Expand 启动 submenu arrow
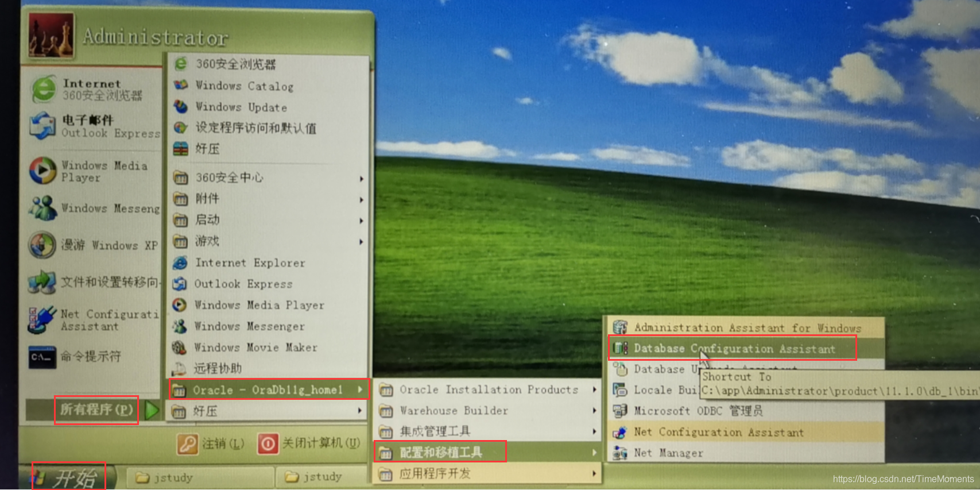980x490 pixels. tap(361, 221)
